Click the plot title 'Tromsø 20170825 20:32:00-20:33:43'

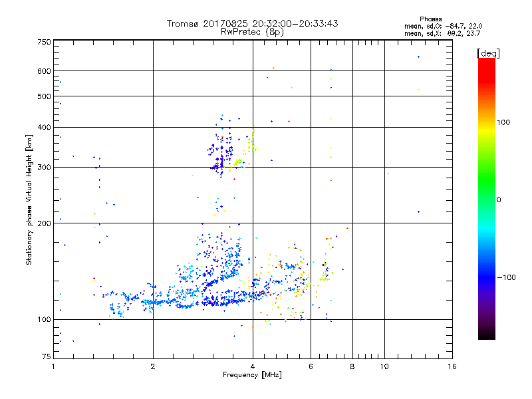(252, 23)
